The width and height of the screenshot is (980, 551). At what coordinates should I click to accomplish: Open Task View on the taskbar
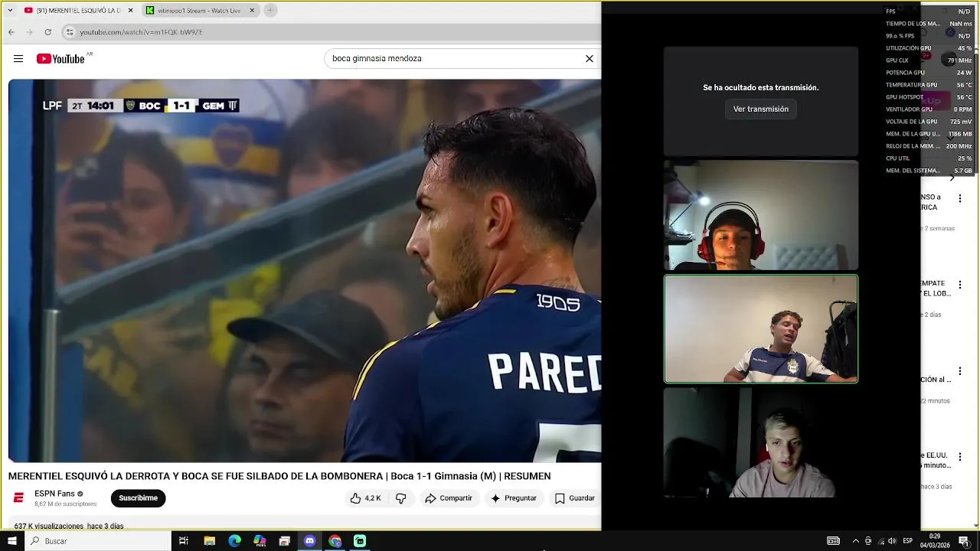pos(184,541)
